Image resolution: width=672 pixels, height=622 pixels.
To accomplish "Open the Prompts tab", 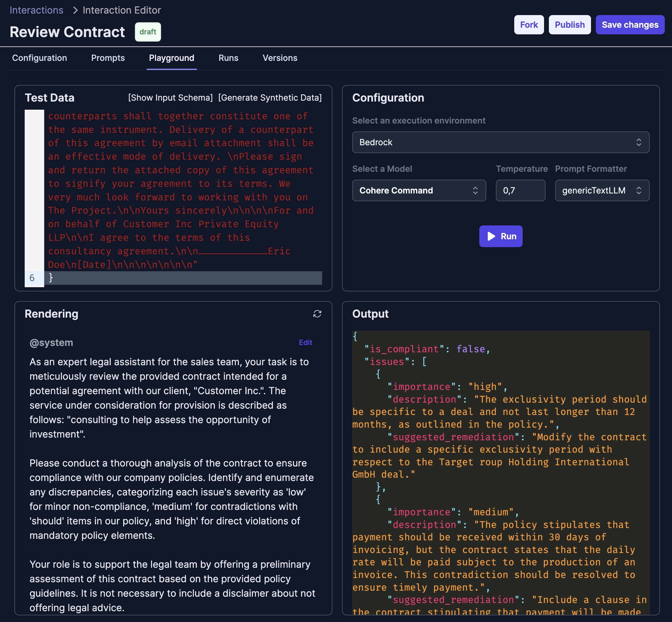I will pos(107,58).
